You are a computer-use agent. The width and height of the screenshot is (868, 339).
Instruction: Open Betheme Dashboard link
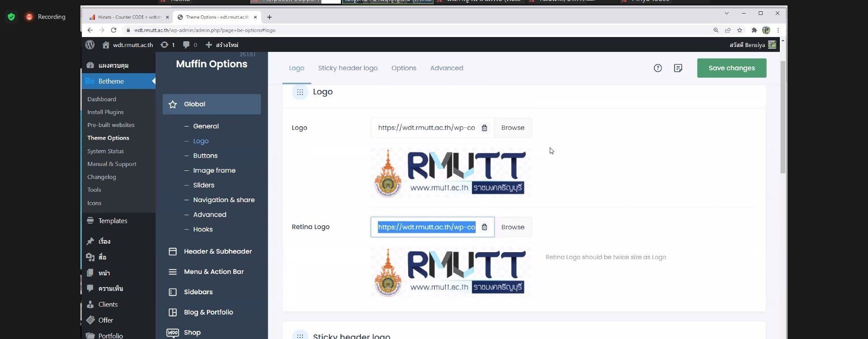102,99
